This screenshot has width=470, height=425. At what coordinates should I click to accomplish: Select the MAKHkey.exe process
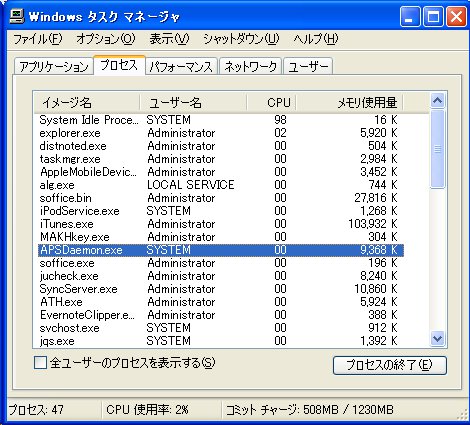coord(221,237)
